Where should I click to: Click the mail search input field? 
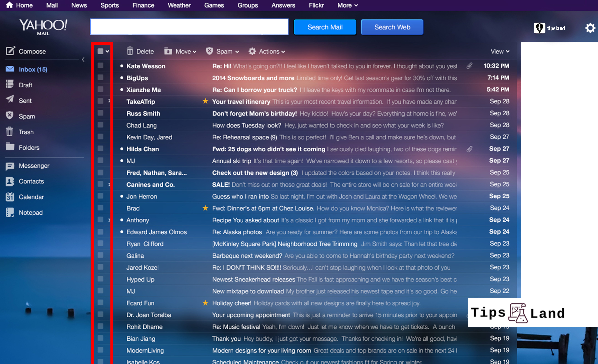189,27
